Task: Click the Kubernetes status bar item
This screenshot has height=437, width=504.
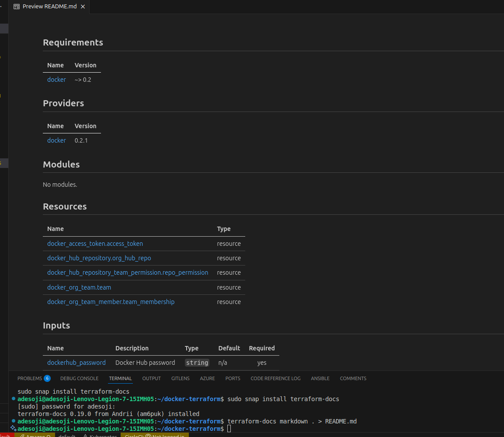Action: point(100,436)
